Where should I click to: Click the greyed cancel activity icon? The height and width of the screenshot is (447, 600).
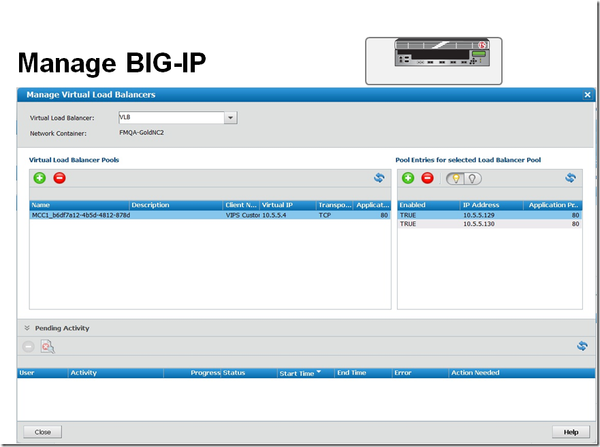coord(28,347)
